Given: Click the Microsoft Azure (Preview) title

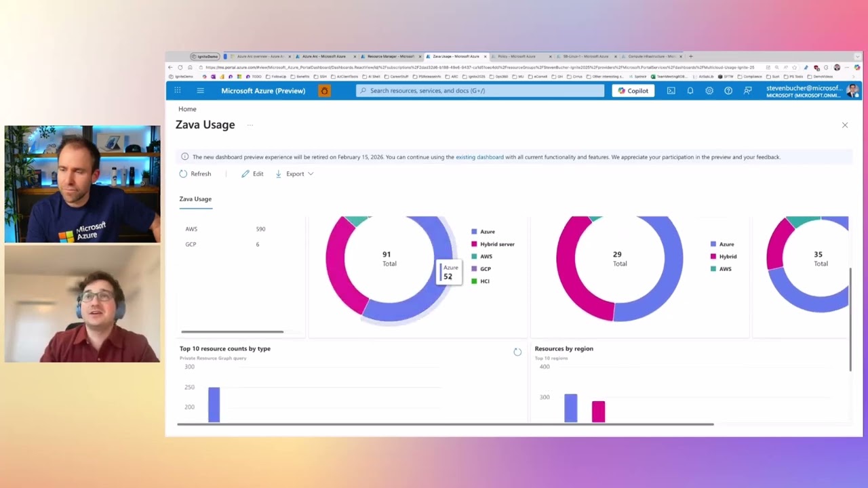Looking at the screenshot, I should (263, 91).
